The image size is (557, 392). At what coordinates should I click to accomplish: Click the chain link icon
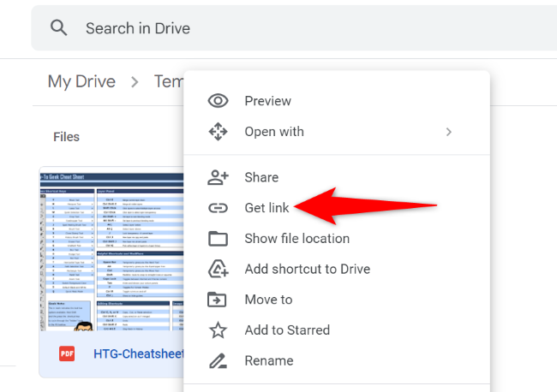[218, 208]
